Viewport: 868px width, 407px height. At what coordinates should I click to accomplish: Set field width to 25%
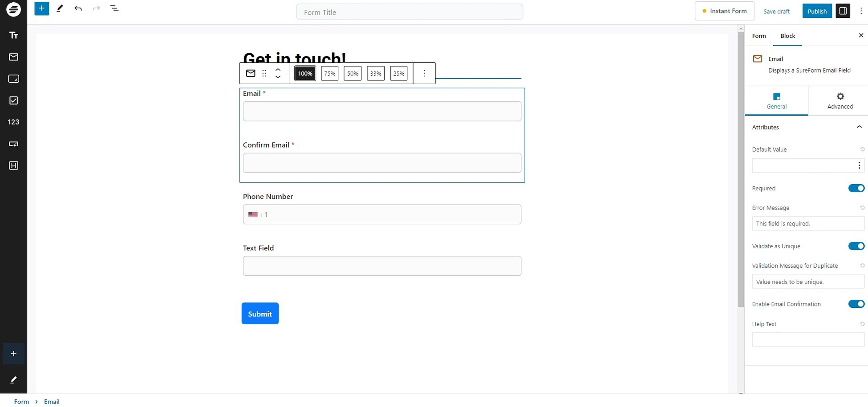tap(399, 73)
